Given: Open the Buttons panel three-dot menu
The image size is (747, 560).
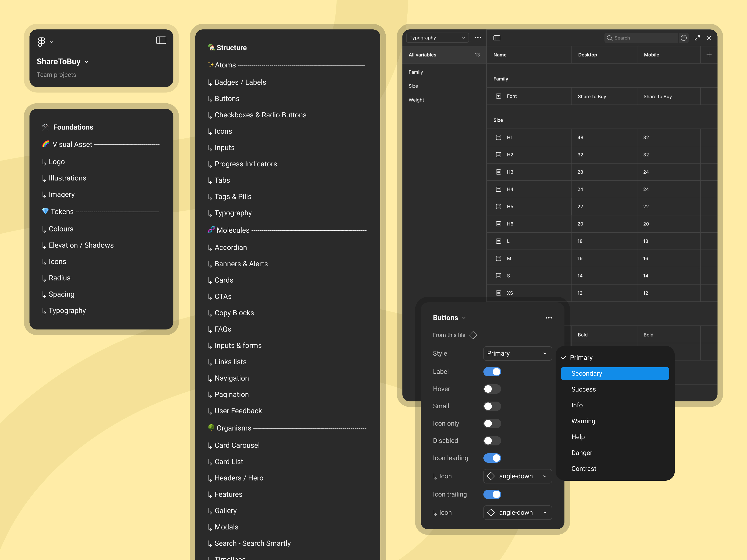Looking at the screenshot, I should [549, 318].
